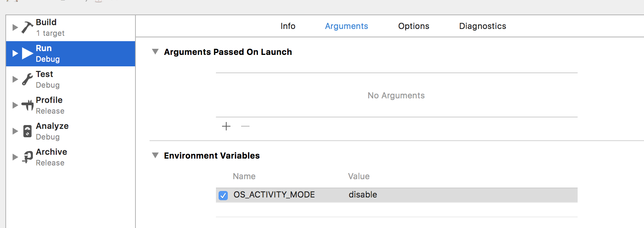Expand the Build action disclosure triangle
Image resolution: width=644 pixels, height=228 pixels.
15,27
